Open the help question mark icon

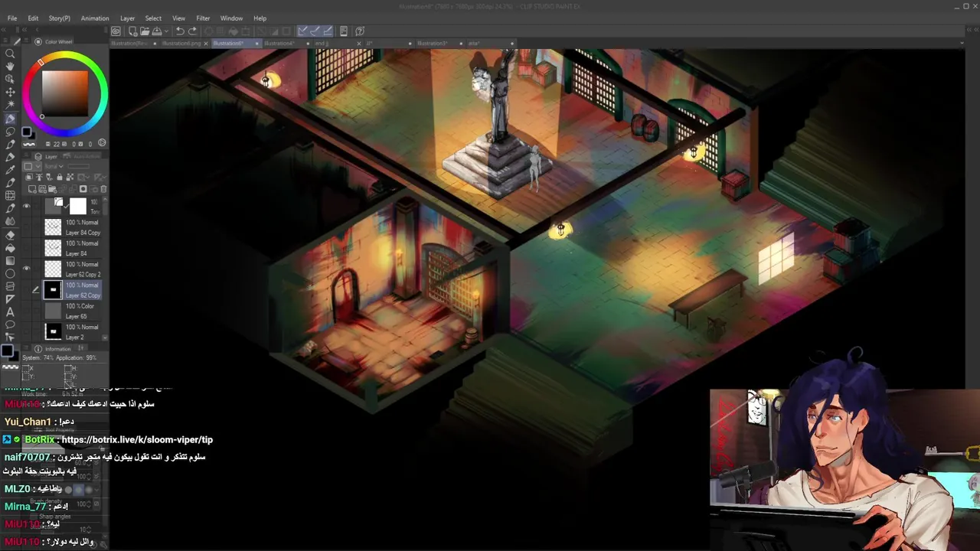point(361,31)
